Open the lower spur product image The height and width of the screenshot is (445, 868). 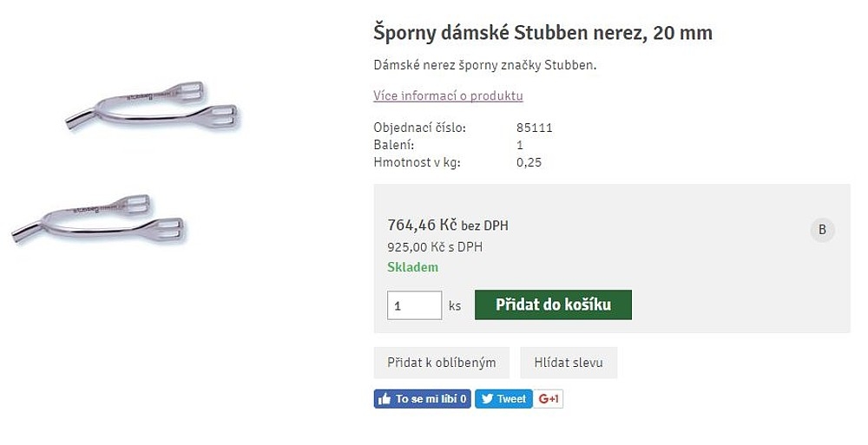click(x=97, y=219)
